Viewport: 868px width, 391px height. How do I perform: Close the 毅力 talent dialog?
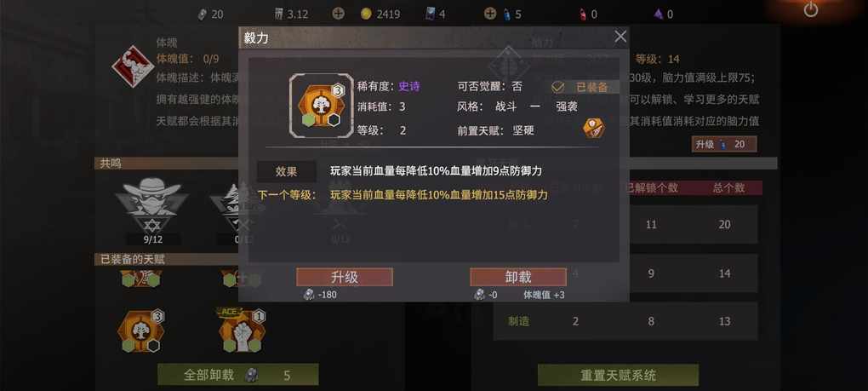click(620, 37)
